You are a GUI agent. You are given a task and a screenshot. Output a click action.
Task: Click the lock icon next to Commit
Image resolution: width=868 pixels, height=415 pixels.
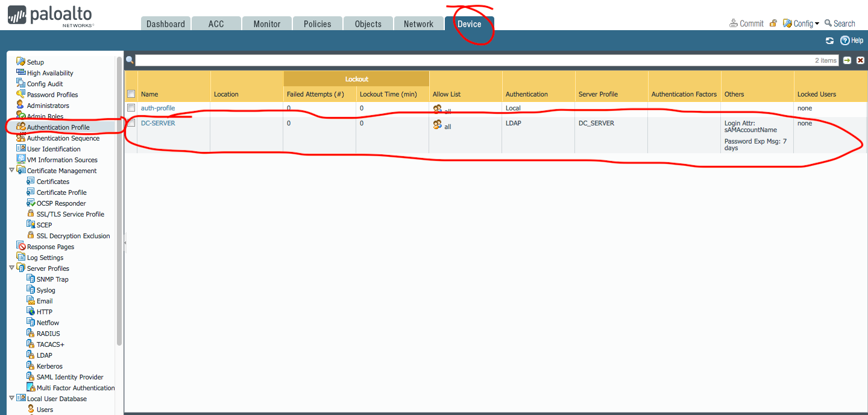(x=773, y=24)
